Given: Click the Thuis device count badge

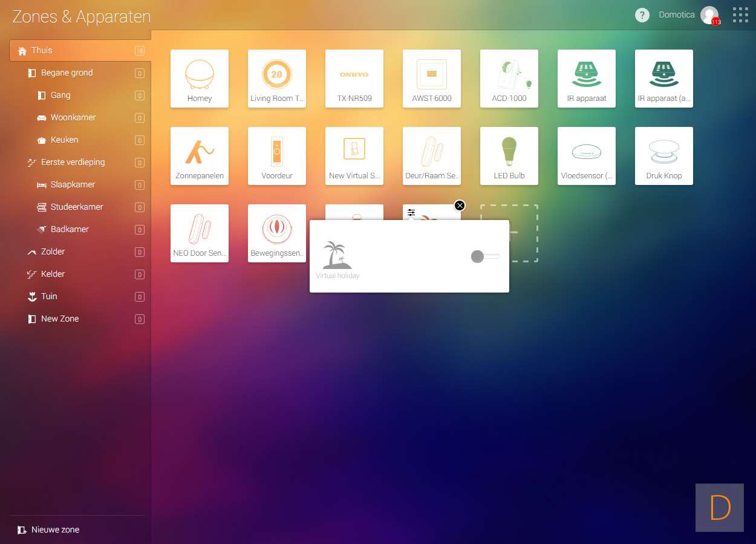Looking at the screenshot, I should tap(140, 51).
